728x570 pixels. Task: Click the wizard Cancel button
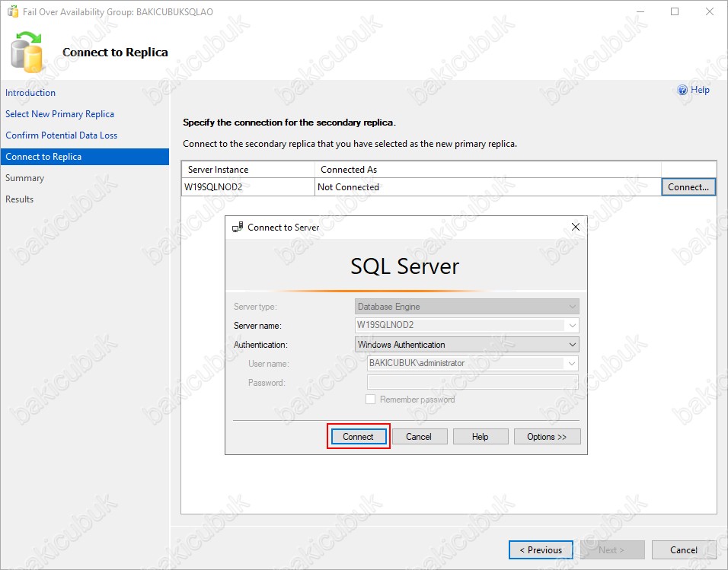click(x=683, y=550)
